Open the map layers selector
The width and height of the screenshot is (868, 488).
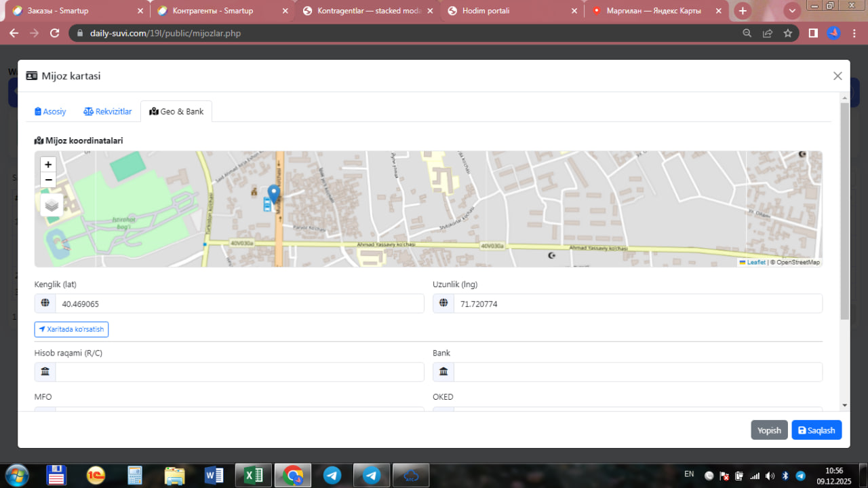(x=52, y=205)
